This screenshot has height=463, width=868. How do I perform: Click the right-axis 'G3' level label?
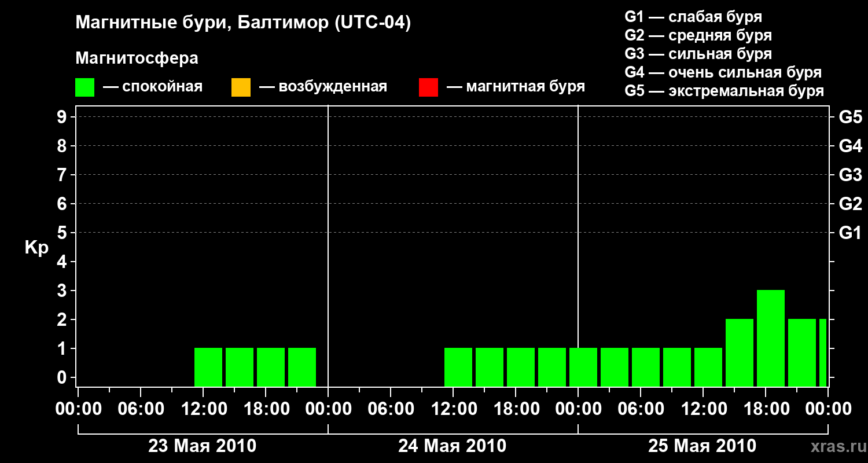coord(851,175)
